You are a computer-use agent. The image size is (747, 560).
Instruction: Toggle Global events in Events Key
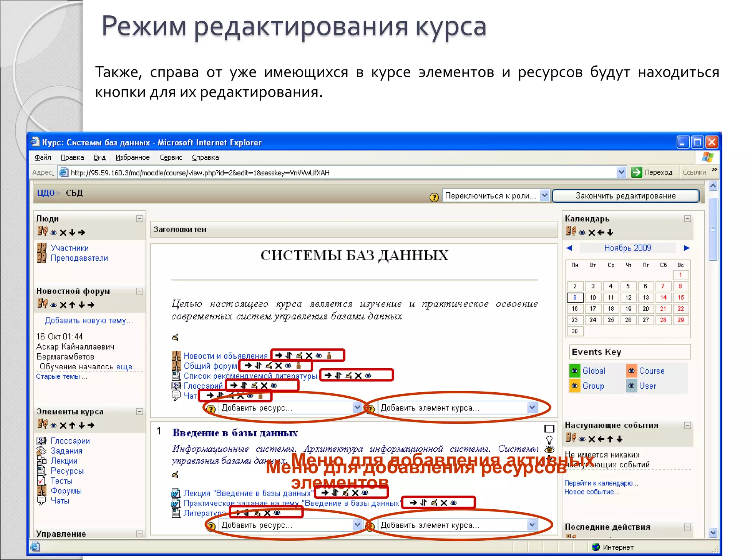(x=575, y=371)
